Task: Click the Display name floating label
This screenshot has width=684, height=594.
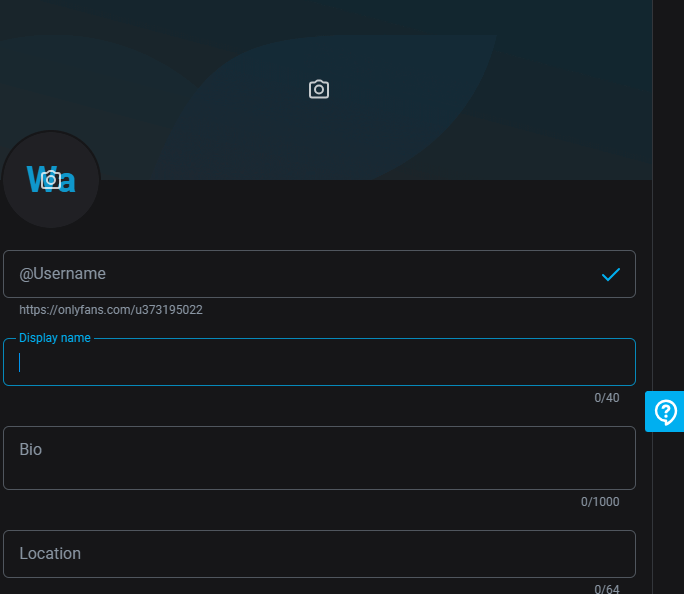Action: coord(55,338)
